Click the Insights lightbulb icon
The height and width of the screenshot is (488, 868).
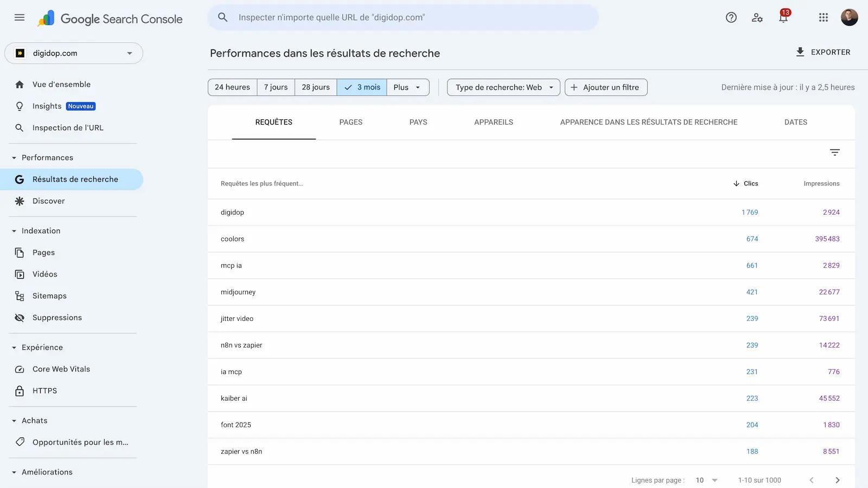click(x=20, y=106)
